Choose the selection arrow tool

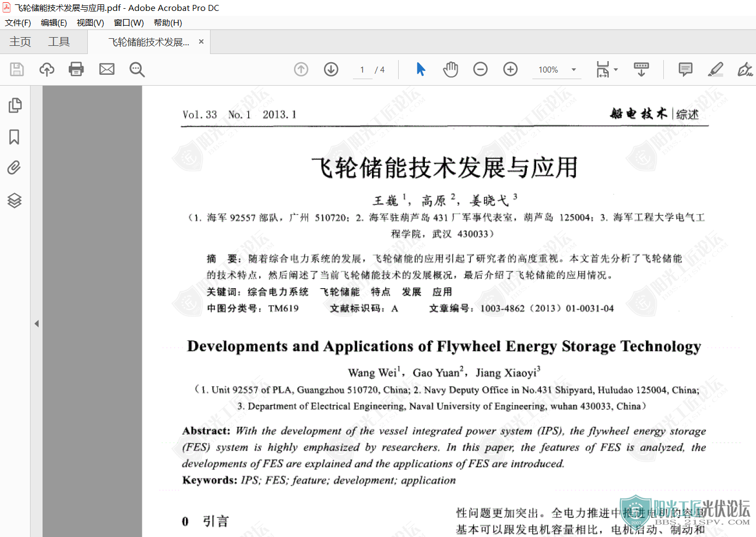[x=421, y=69]
